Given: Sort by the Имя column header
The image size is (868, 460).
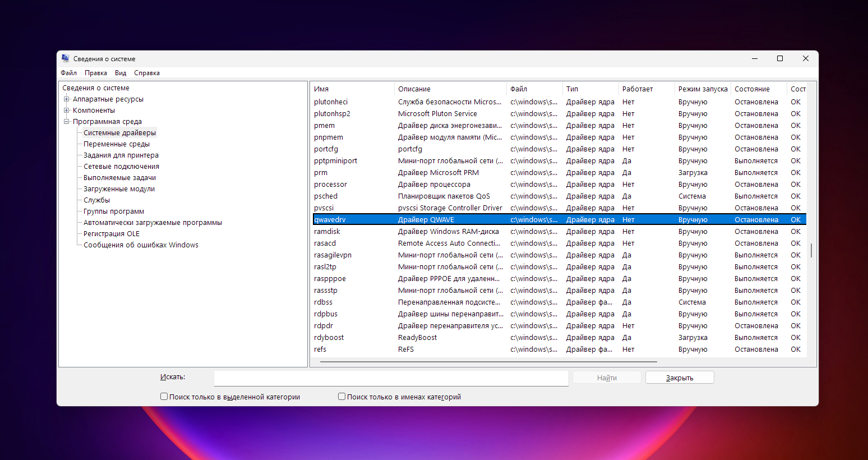Looking at the screenshot, I should tap(352, 89).
